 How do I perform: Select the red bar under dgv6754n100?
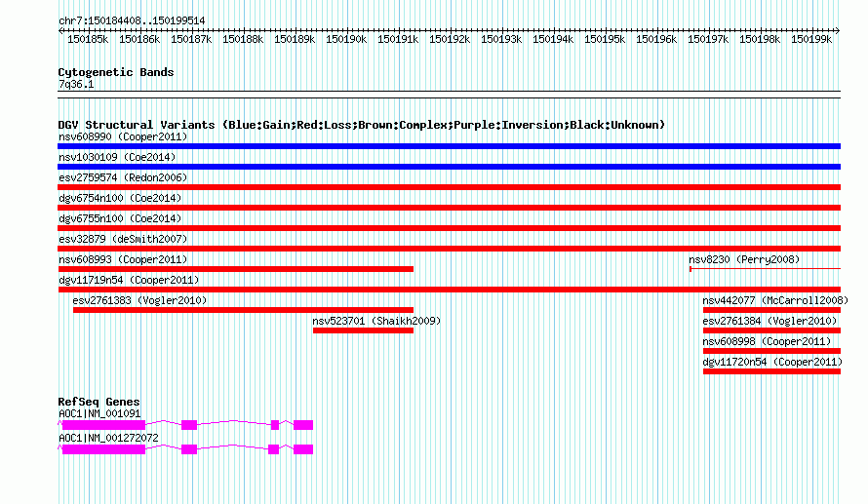point(449,208)
